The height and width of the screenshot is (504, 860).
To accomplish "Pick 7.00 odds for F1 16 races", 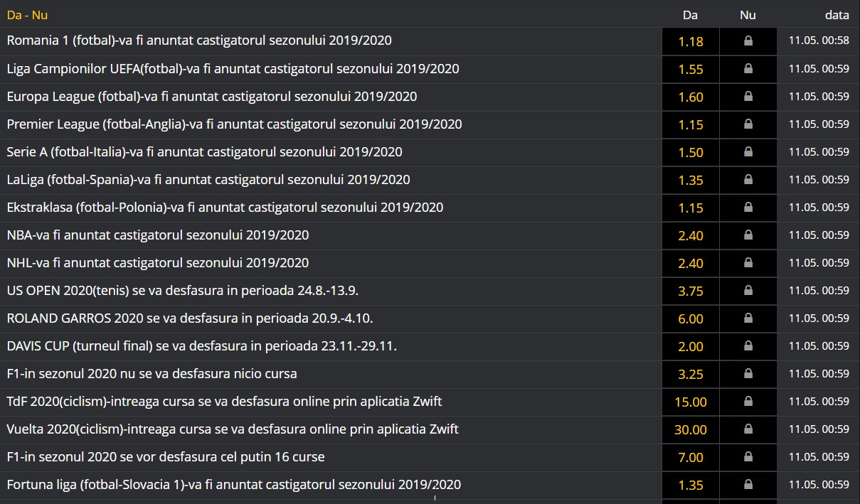I will click(690, 457).
